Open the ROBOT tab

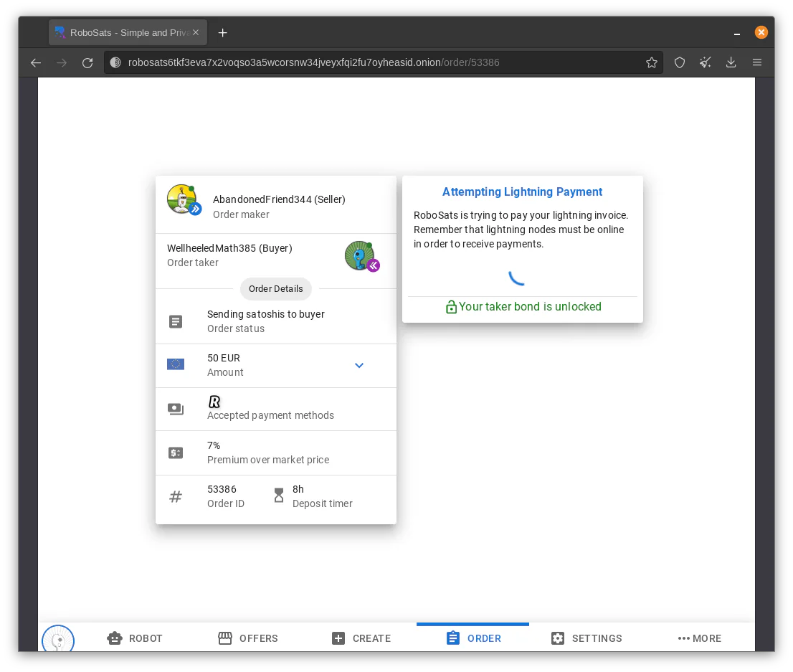(135, 638)
